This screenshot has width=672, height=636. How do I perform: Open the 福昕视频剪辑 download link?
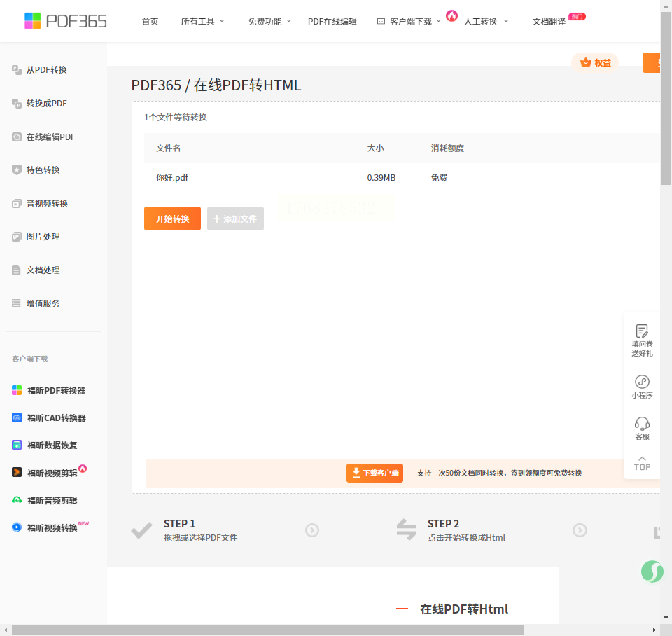pyautogui.click(x=52, y=473)
